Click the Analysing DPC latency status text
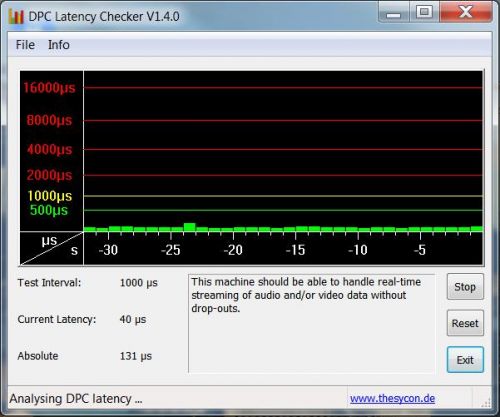The height and width of the screenshot is (417, 500). 76,399
